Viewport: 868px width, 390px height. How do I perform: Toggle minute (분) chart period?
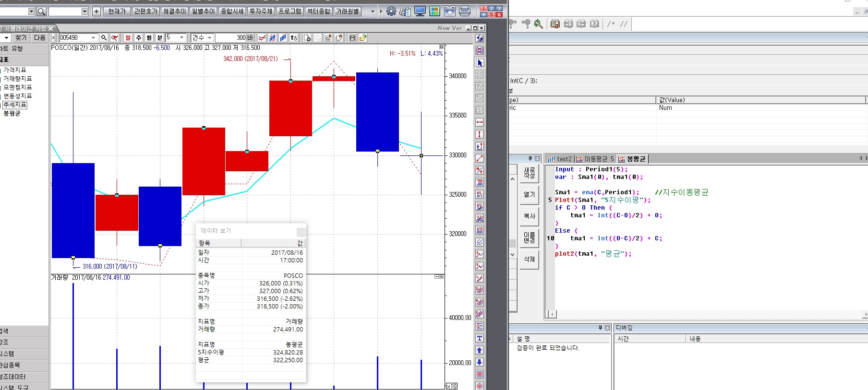[159, 37]
